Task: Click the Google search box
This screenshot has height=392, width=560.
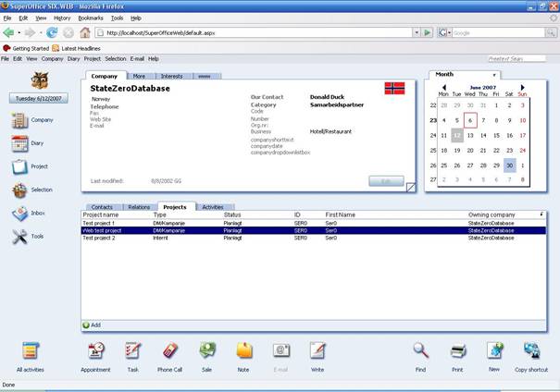Action: coord(499,32)
